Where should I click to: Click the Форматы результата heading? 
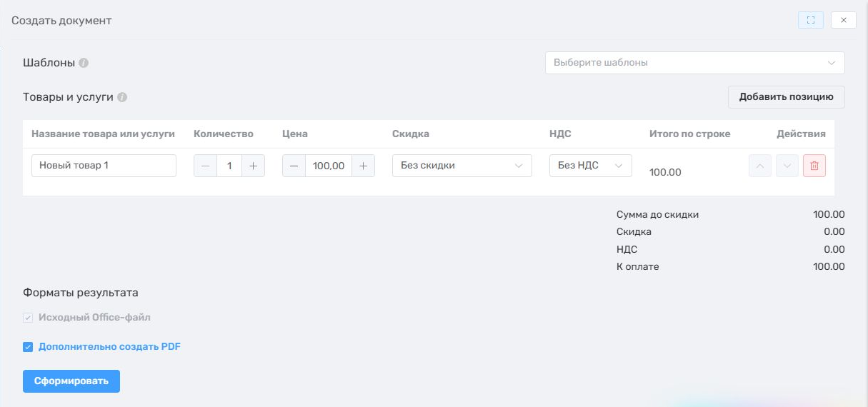(81, 292)
